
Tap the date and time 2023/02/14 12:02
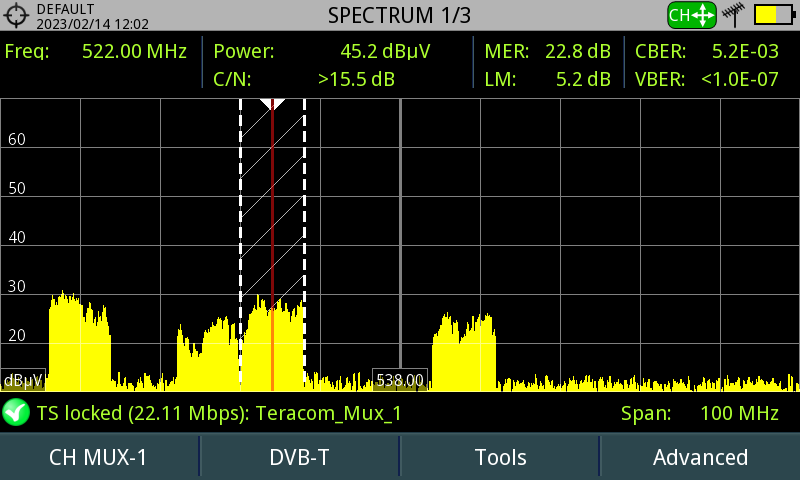92,24
